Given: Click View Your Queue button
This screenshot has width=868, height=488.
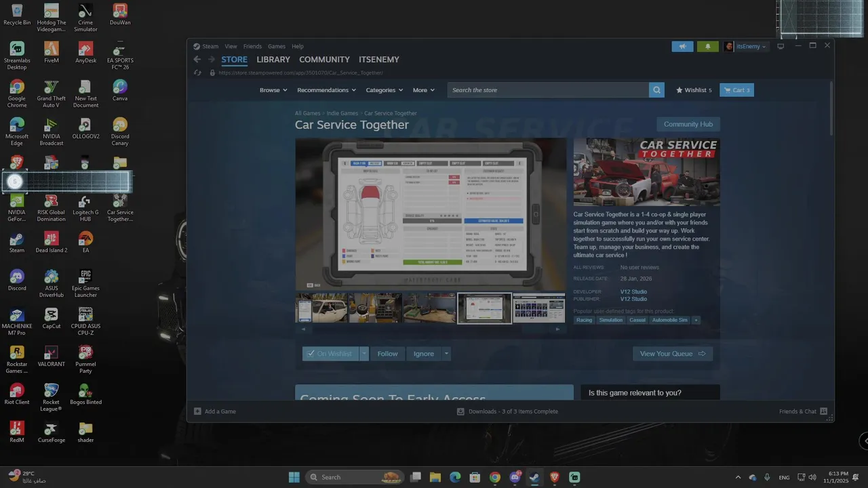Looking at the screenshot, I should pos(673,354).
